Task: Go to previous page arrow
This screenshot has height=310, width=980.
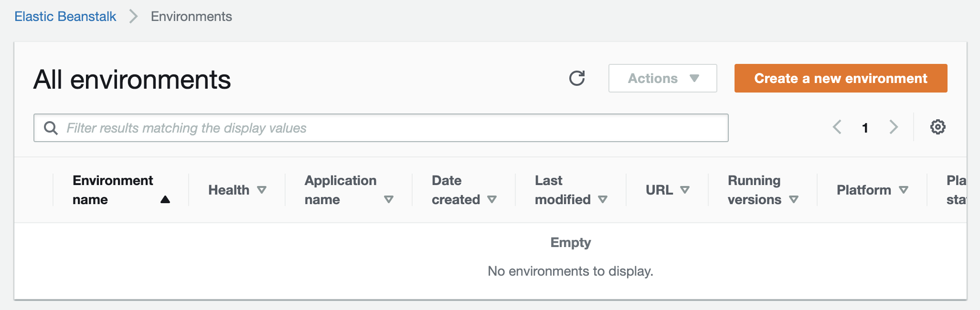Action: [x=837, y=127]
